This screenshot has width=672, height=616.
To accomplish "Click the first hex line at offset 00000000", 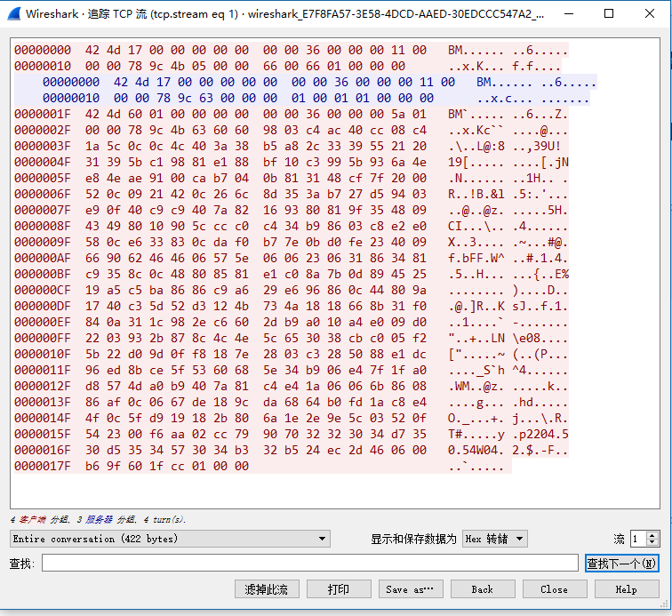I will click(222, 51).
